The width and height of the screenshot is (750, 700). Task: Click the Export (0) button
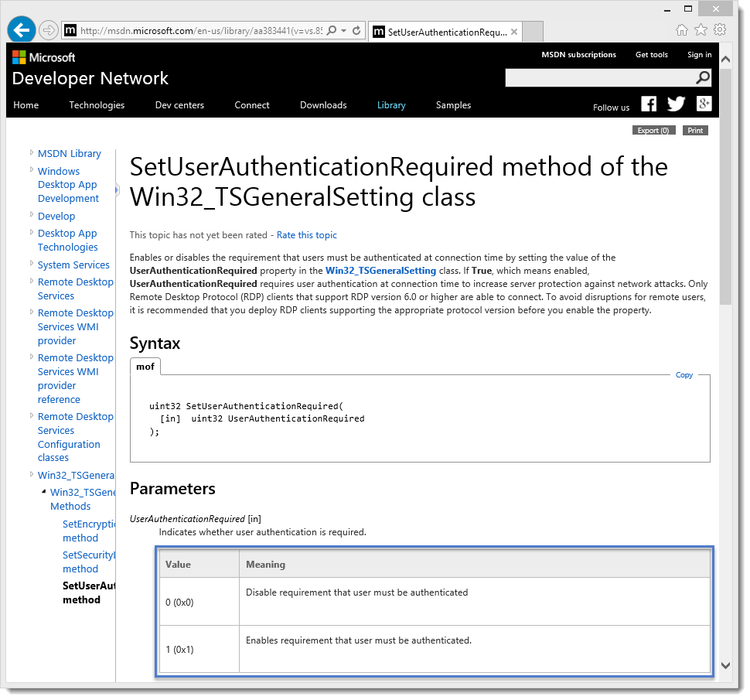[x=653, y=131]
